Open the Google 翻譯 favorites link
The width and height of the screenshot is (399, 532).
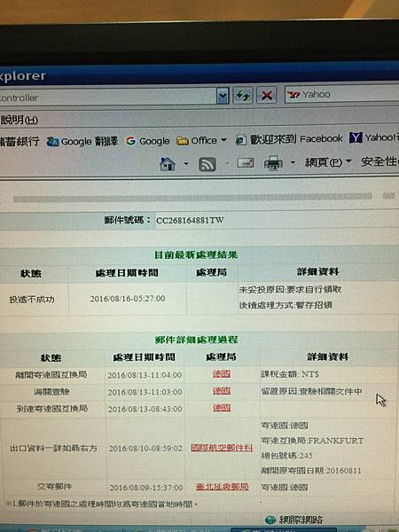[82, 142]
